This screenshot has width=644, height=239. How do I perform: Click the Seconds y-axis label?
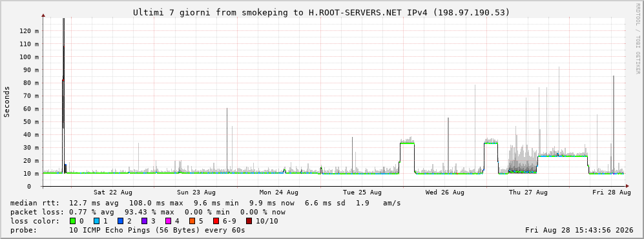tap(7, 102)
